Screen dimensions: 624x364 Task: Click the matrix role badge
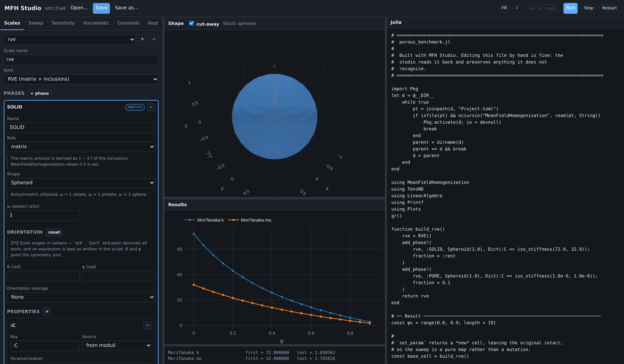(135, 107)
